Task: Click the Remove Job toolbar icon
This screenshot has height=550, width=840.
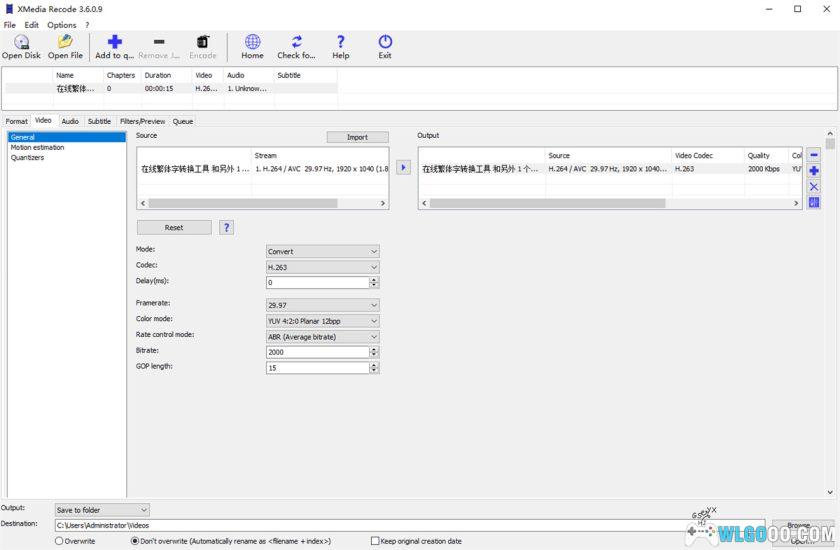Action: 159,47
